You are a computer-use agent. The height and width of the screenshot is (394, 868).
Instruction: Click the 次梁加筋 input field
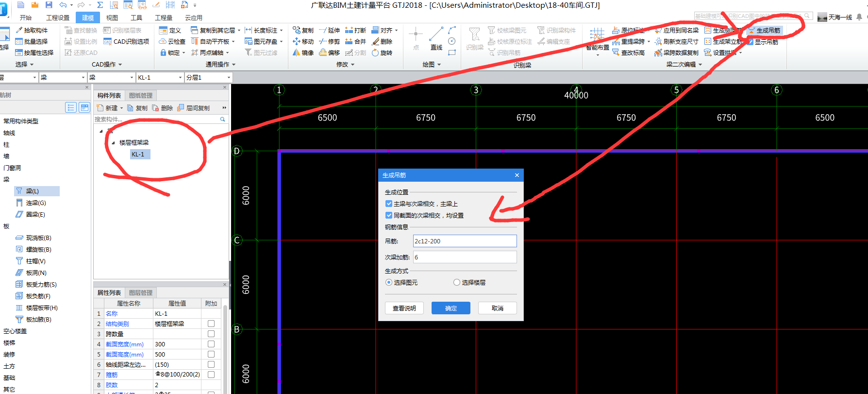465,257
